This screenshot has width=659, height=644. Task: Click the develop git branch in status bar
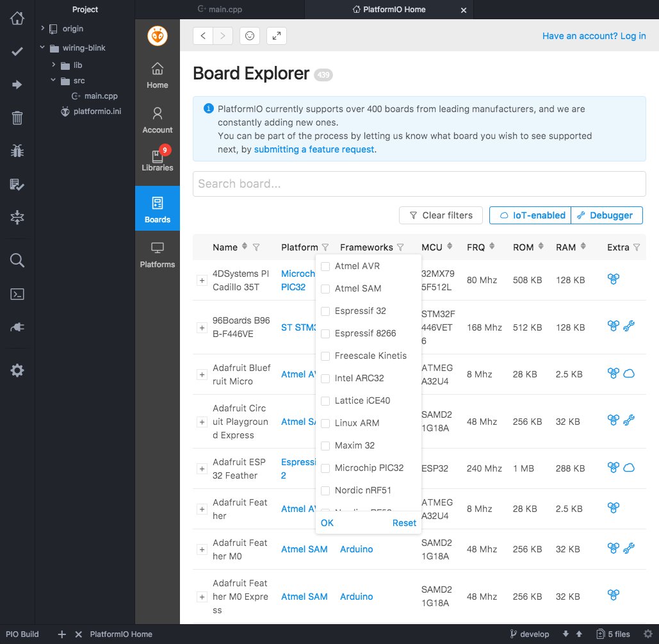(x=530, y=634)
